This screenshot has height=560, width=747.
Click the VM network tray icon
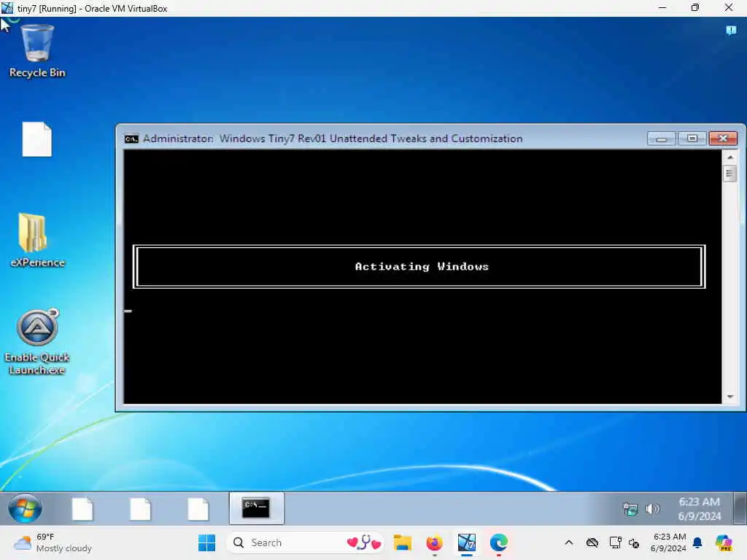point(630,509)
